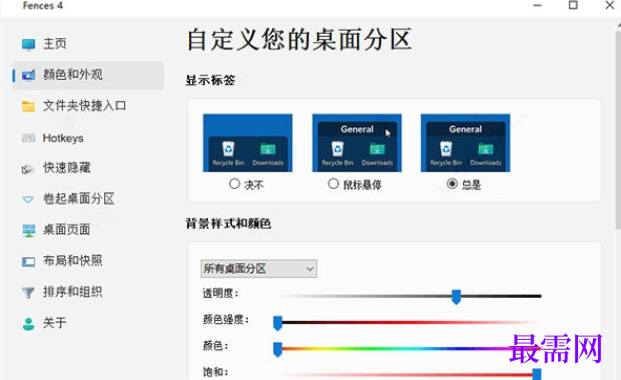Image resolution: width=621 pixels, height=380 pixels.
Task: Open the 所有桌面分区 dropdown
Action: 259,269
